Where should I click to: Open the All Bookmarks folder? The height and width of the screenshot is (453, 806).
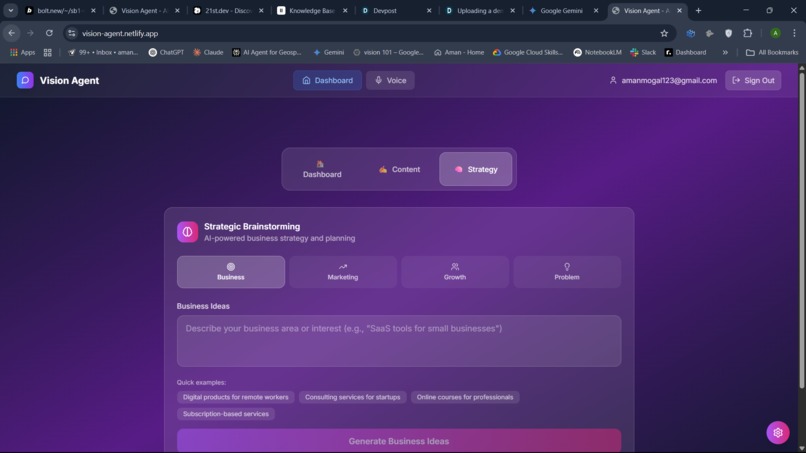[x=772, y=52]
